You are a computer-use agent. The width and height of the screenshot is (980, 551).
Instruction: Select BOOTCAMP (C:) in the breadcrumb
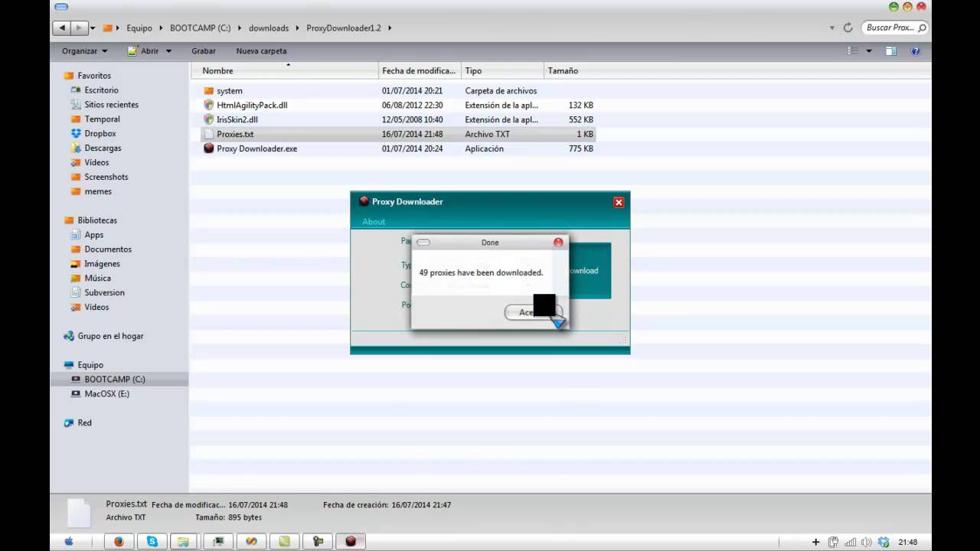[200, 28]
